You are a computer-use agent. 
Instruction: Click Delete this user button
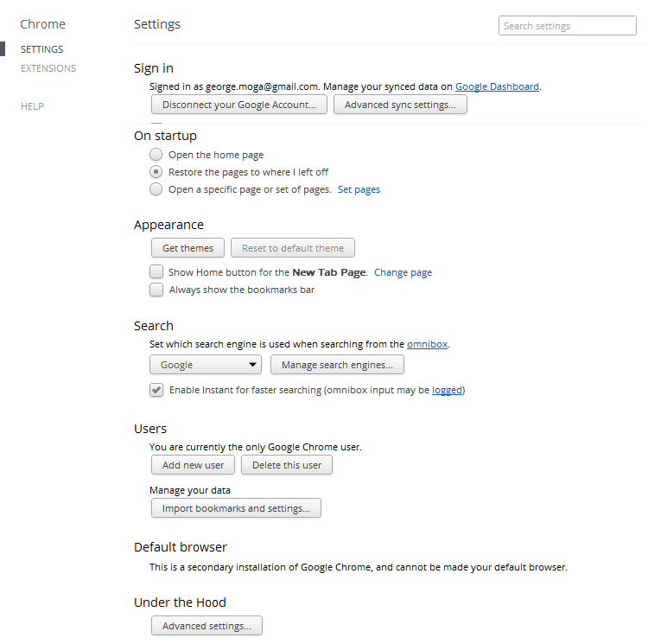coord(287,465)
